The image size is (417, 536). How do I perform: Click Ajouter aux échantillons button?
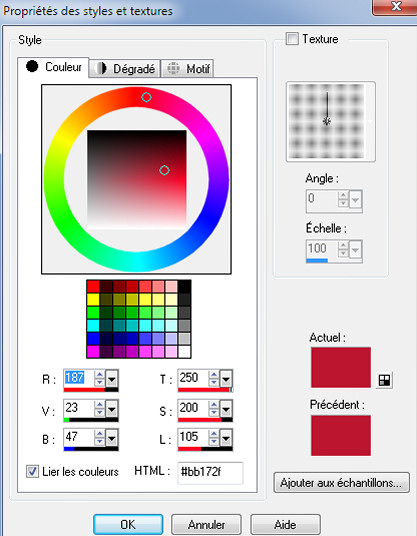(341, 483)
